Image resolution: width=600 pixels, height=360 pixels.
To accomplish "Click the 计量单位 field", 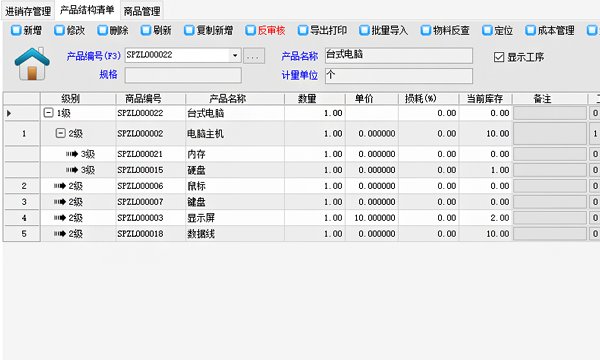I will (399, 75).
